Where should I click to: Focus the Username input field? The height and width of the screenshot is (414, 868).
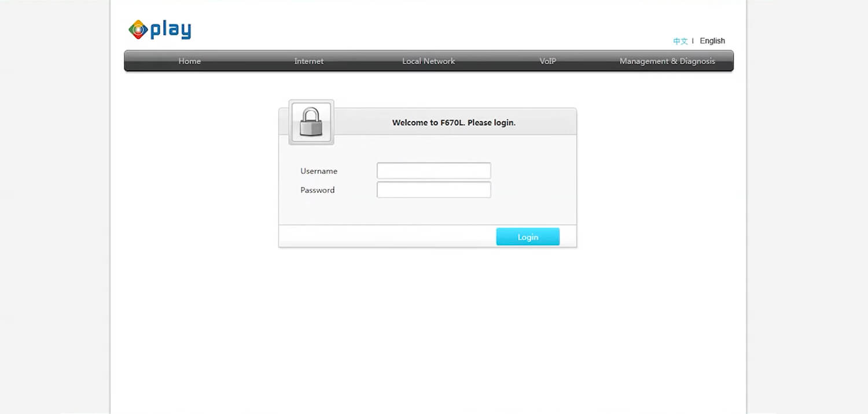click(x=434, y=171)
